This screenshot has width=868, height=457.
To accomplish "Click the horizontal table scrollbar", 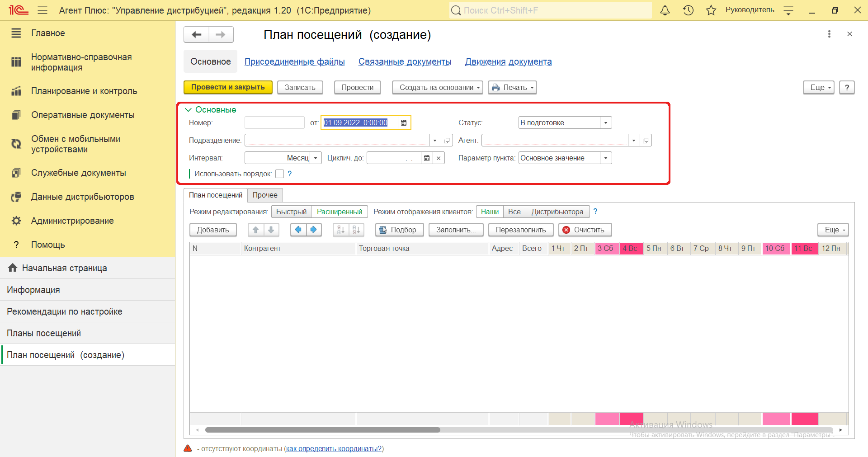I will [322, 430].
